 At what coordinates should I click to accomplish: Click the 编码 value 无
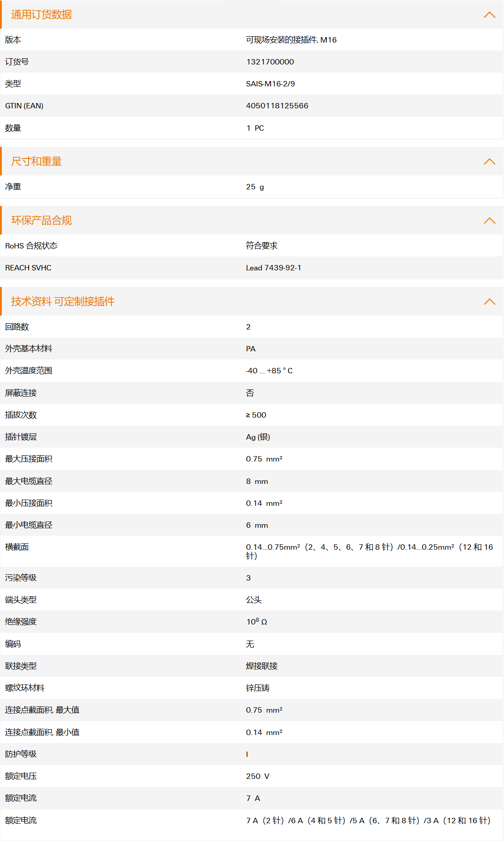click(250, 644)
